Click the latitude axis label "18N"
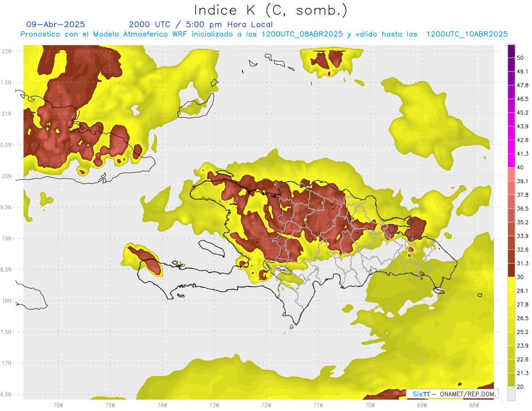Screen dimensions: 532x411 point(7,301)
